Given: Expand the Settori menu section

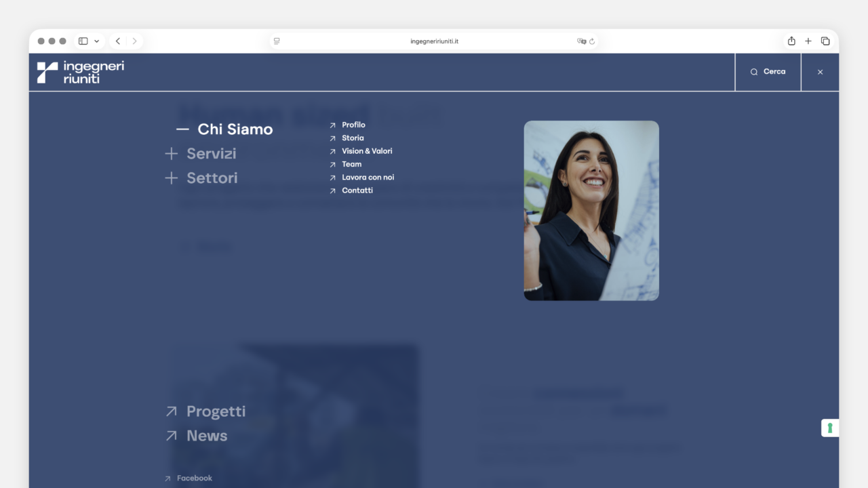Looking at the screenshot, I should pos(202,178).
